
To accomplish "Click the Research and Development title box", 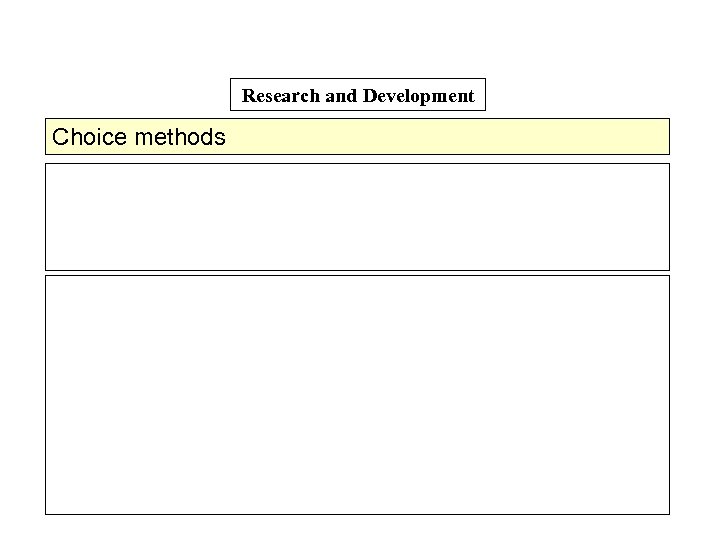I will click(x=358, y=95).
